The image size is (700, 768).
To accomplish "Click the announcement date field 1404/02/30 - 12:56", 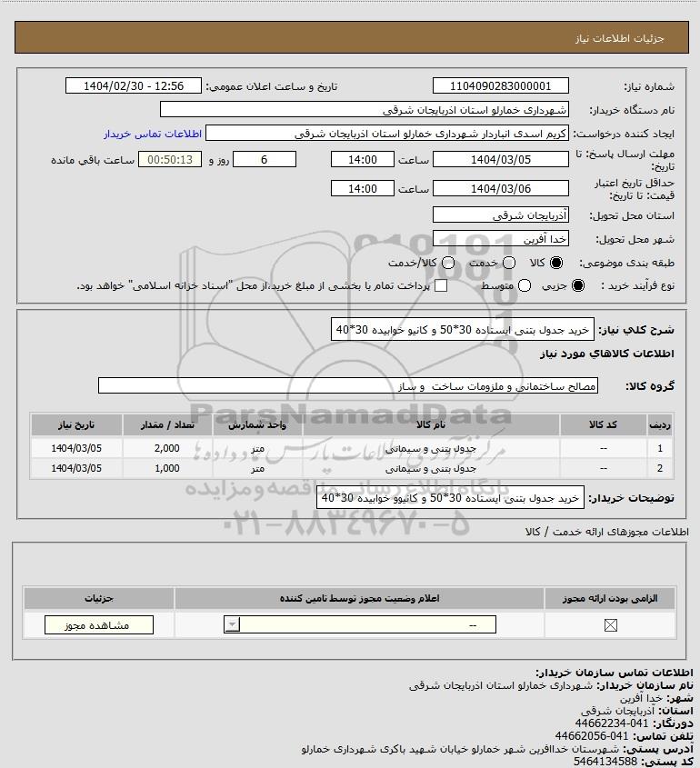I will click(134, 85).
